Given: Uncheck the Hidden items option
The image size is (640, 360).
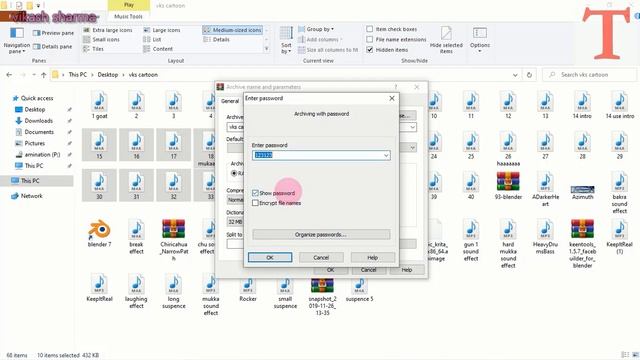Looking at the screenshot, I should [x=369, y=49].
